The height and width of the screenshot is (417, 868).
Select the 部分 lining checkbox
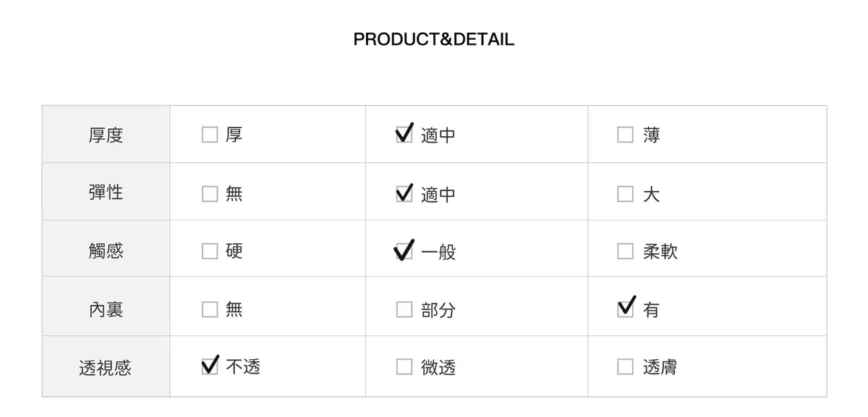404,310
